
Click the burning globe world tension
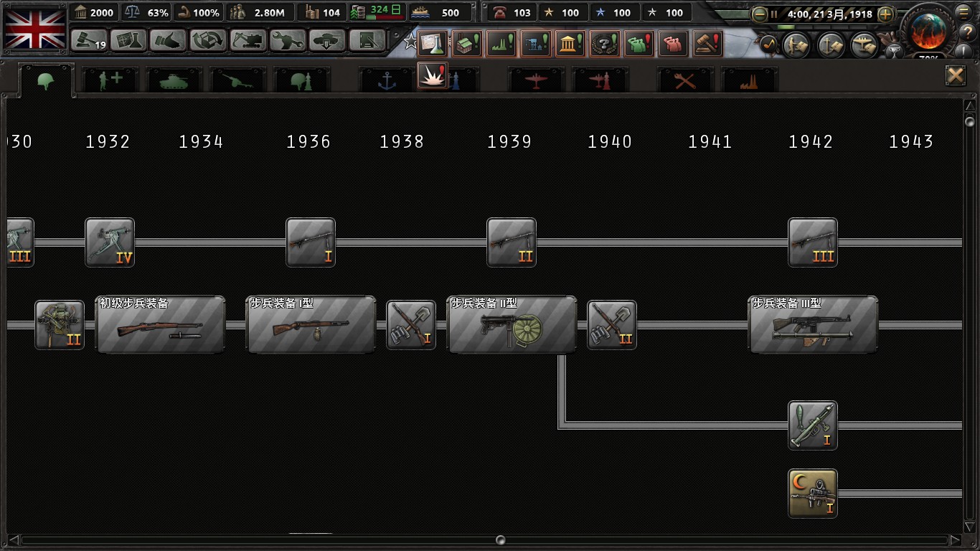click(929, 32)
